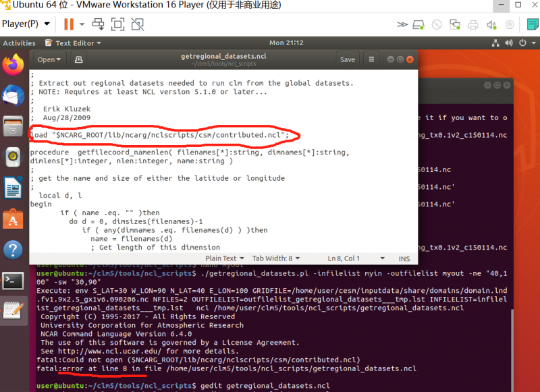Open Rhythmbox music player in dock
540x392 pixels.
13,157
